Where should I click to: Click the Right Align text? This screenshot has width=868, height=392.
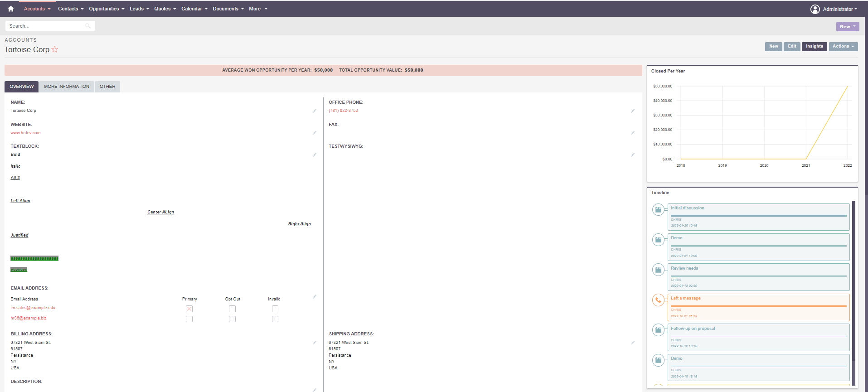(300, 224)
